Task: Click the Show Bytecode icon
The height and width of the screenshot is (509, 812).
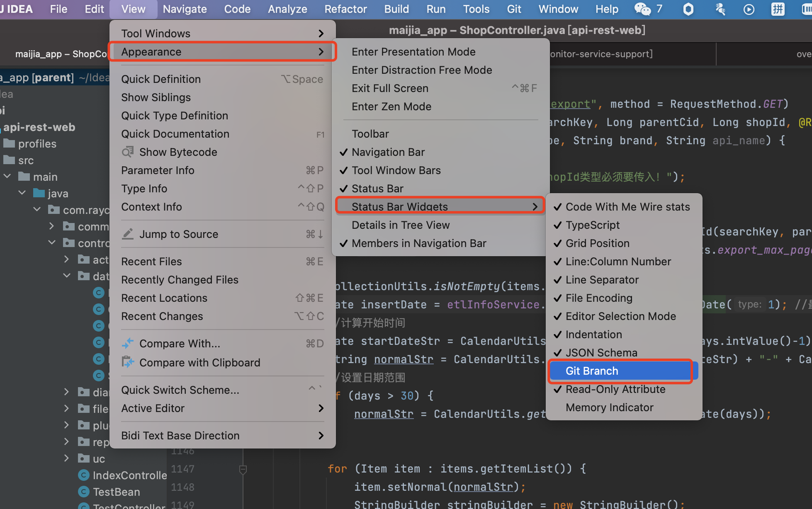Action: tap(128, 152)
